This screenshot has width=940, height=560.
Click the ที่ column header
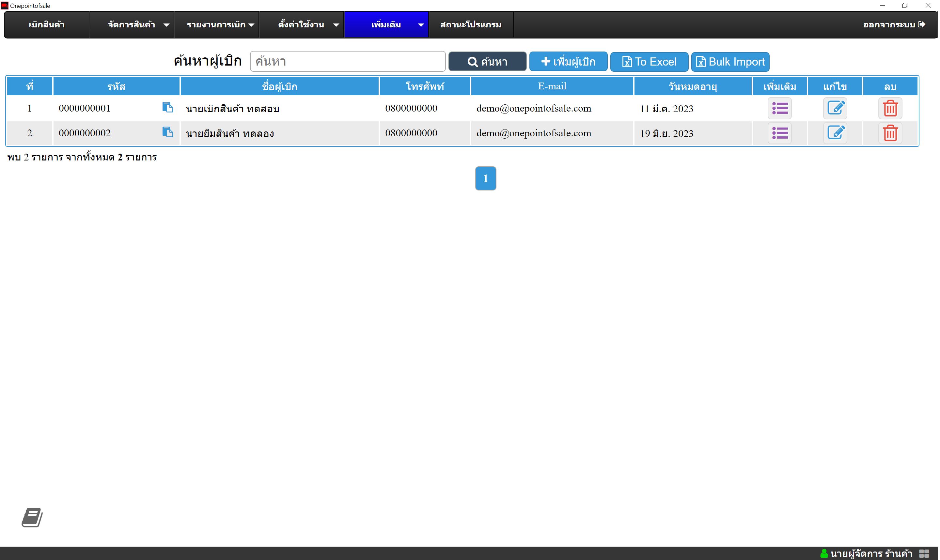tap(29, 86)
